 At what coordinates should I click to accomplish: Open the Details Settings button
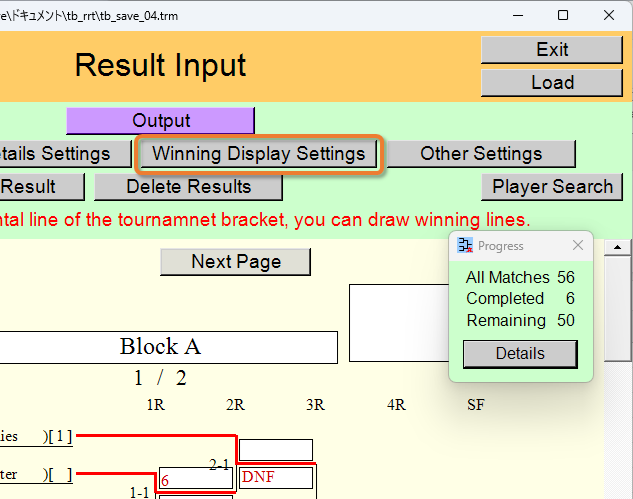click(66, 154)
